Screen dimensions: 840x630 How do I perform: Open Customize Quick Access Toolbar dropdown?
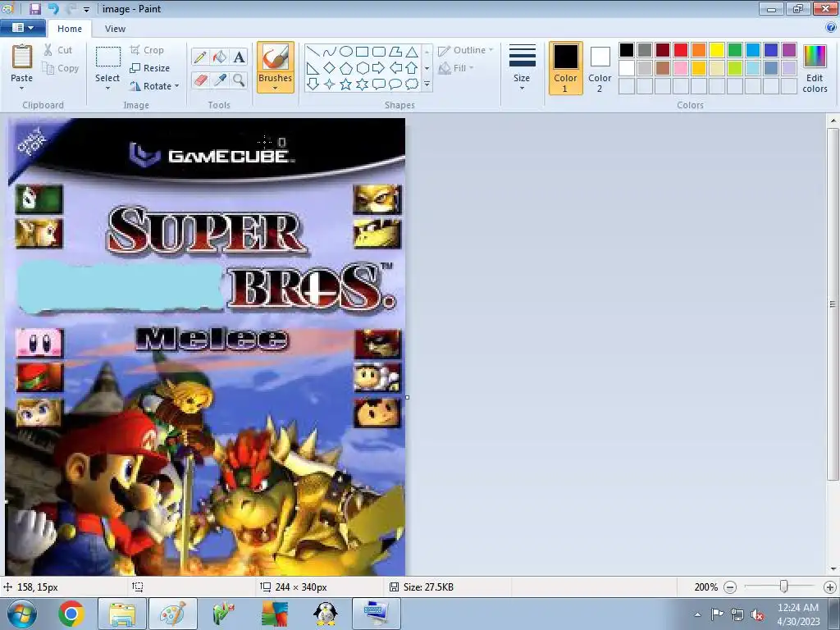click(86, 9)
